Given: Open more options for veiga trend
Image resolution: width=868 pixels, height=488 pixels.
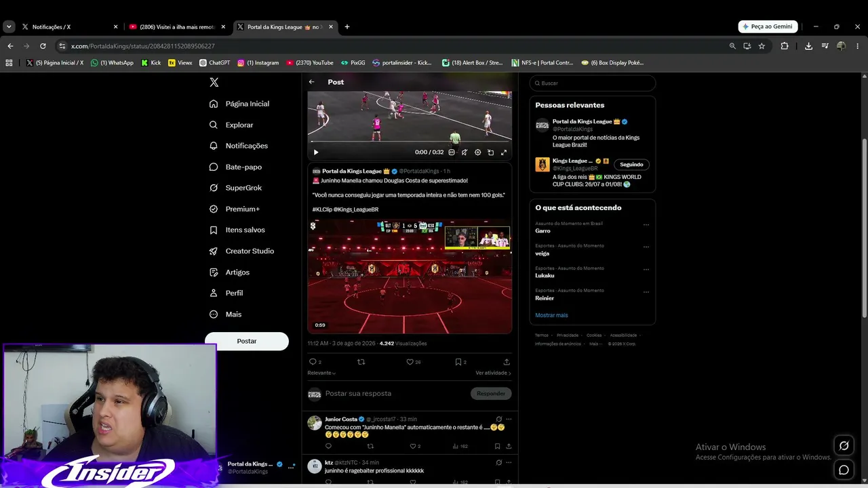Looking at the screenshot, I should [x=646, y=247].
